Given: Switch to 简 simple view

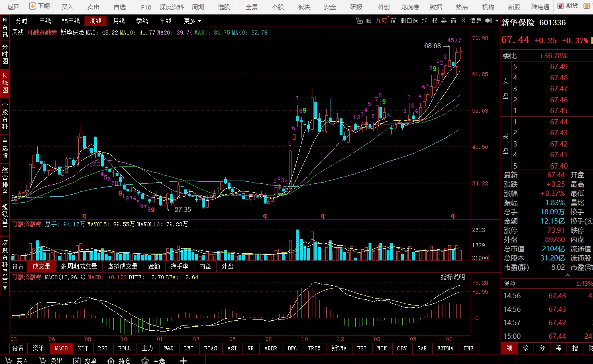Looking at the screenshot, I should (x=394, y=21).
